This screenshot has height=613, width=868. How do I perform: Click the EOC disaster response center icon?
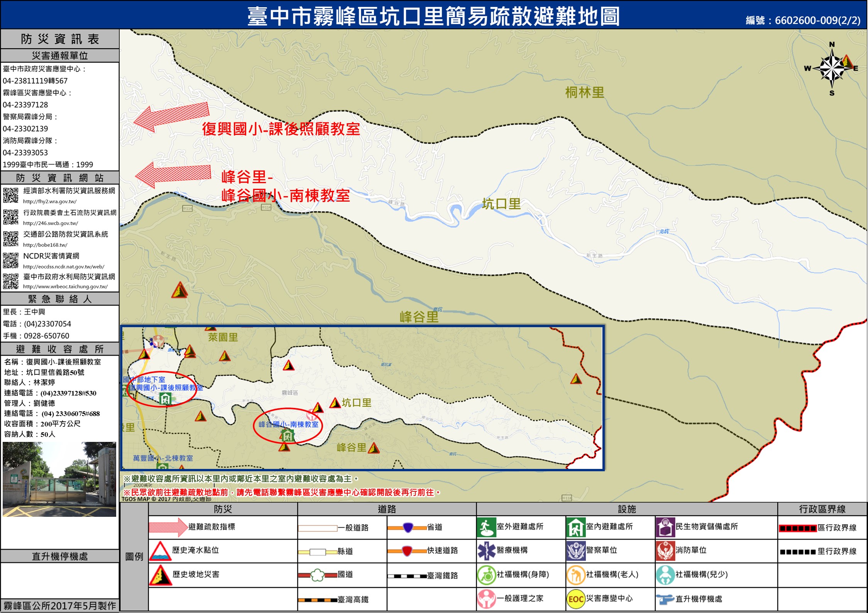[x=576, y=599]
